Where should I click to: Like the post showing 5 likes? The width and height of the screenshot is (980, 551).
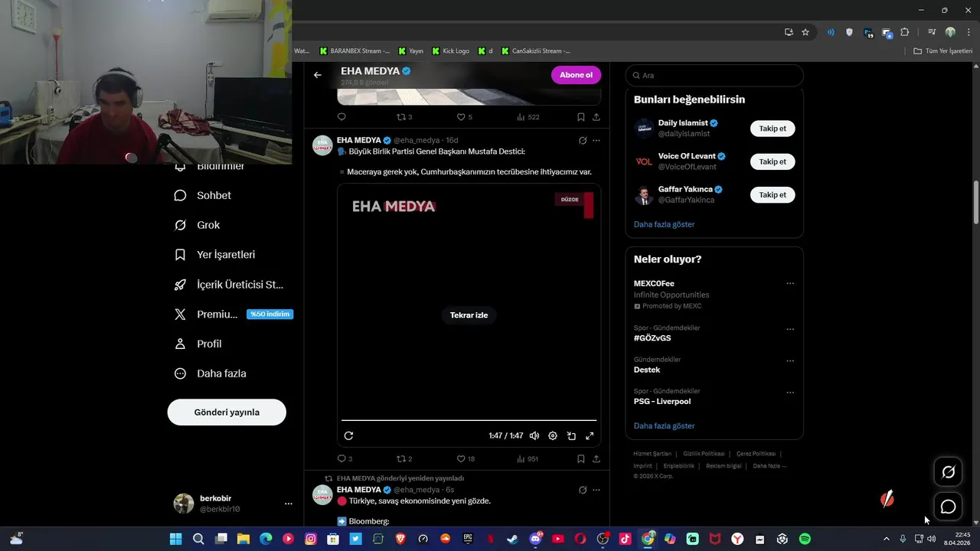tap(464, 117)
